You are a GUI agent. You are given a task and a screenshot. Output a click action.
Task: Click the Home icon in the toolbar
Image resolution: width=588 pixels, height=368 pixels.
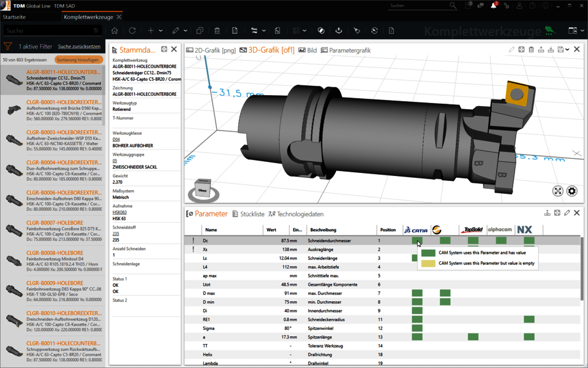(x=115, y=31)
